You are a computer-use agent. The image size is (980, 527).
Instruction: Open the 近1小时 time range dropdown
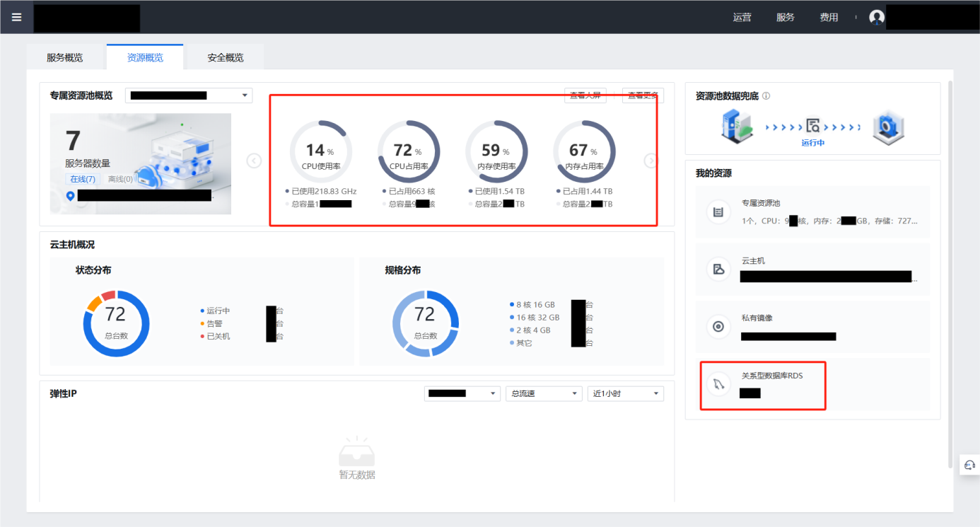click(625, 393)
